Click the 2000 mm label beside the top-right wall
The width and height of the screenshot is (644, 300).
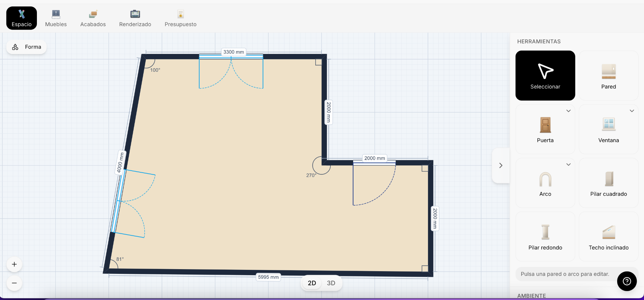click(329, 112)
